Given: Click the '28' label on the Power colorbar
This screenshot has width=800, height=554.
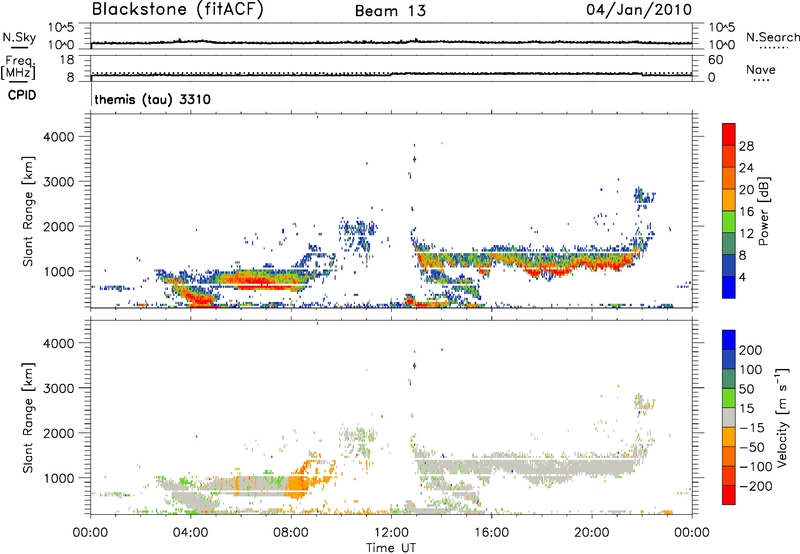Looking at the screenshot, I should point(746,146).
